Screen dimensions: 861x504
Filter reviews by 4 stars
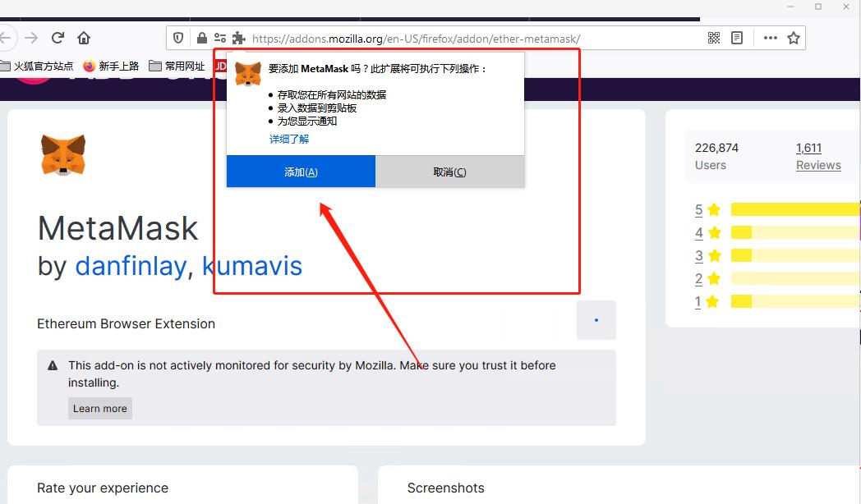(707, 232)
